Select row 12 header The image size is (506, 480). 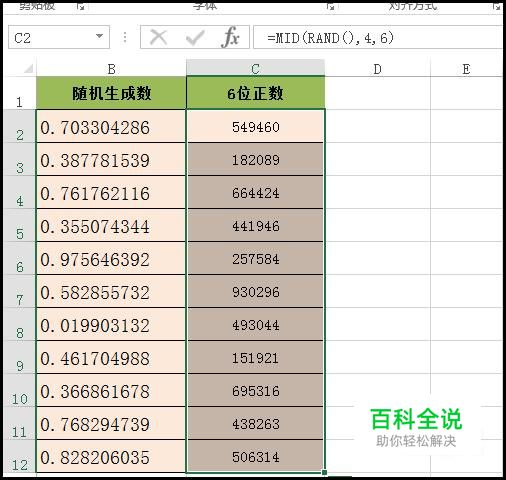(19, 456)
